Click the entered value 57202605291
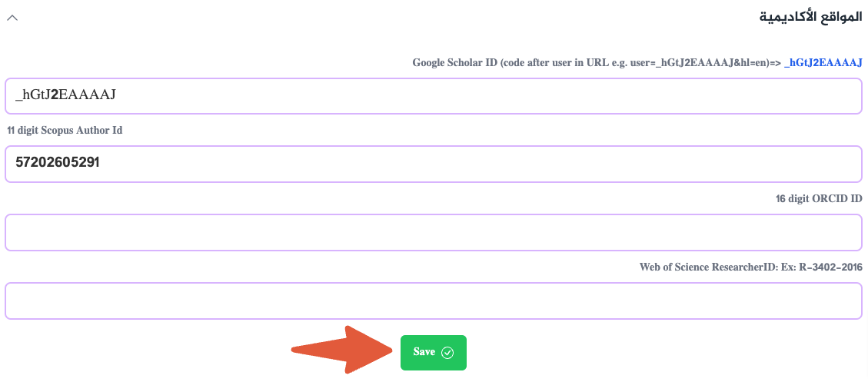The width and height of the screenshot is (868, 392). coord(58,164)
